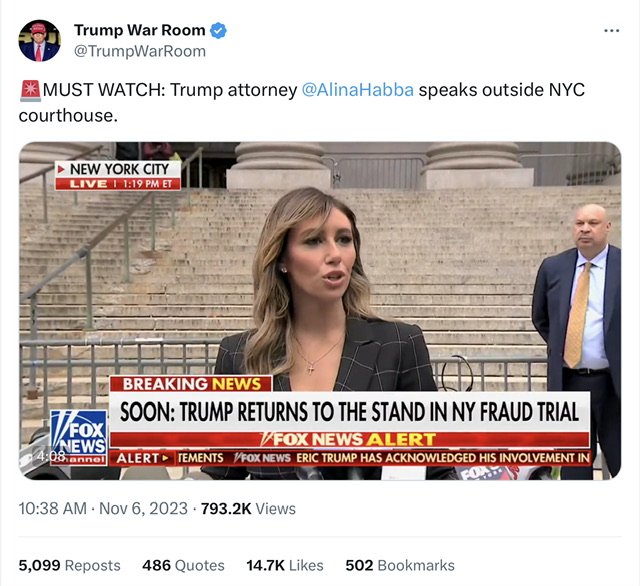The width and height of the screenshot is (640, 586).
Task: Click the NEW YORK CITY LIVE label
Action: tap(118, 175)
